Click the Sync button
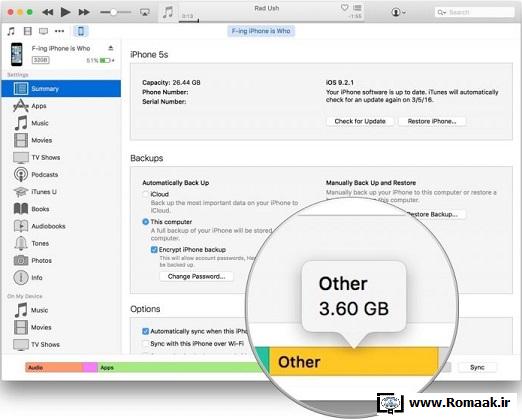Screen dimensions: 522x420 tap(477, 367)
